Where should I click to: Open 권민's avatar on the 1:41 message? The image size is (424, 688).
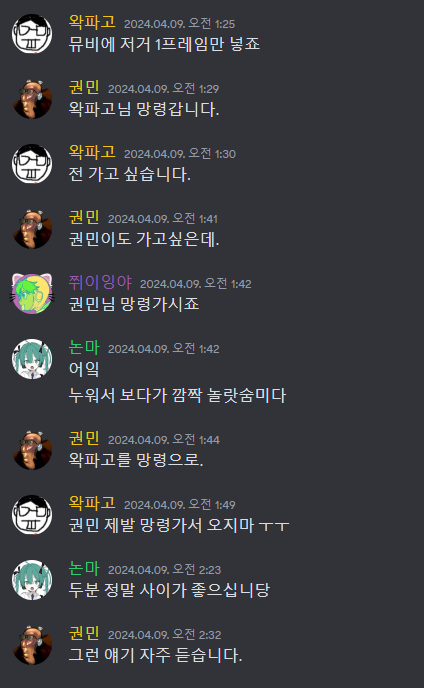point(32,229)
